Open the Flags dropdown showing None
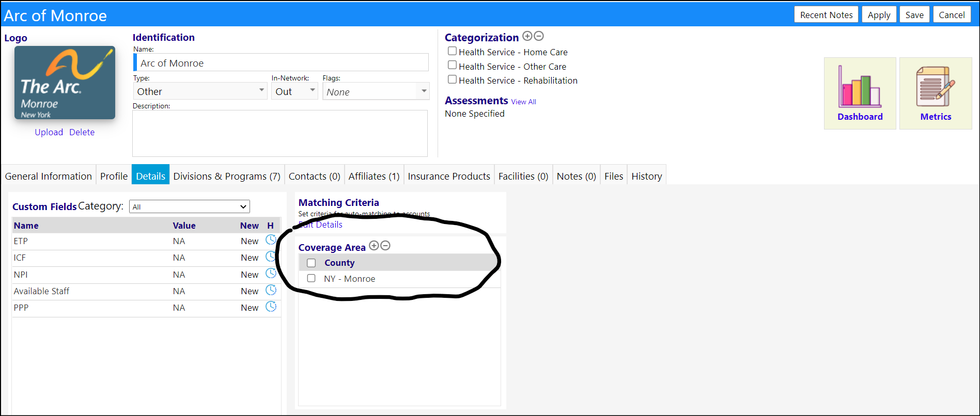This screenshot has width=980, height=416. (376, 91)
